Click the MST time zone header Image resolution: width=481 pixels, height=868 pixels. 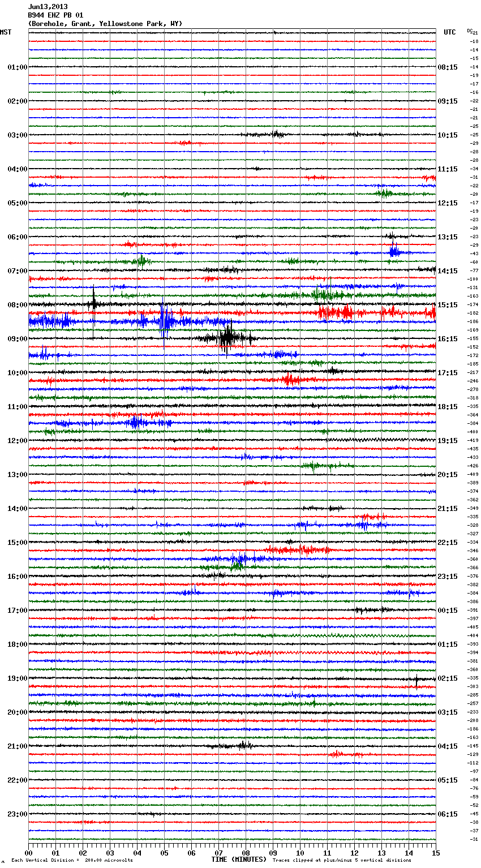click(x=6, y=32)
